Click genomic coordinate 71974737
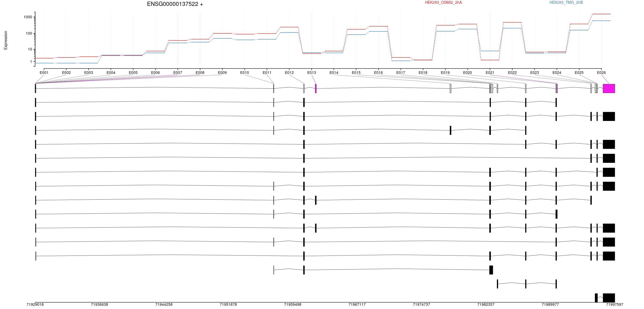 422,304
